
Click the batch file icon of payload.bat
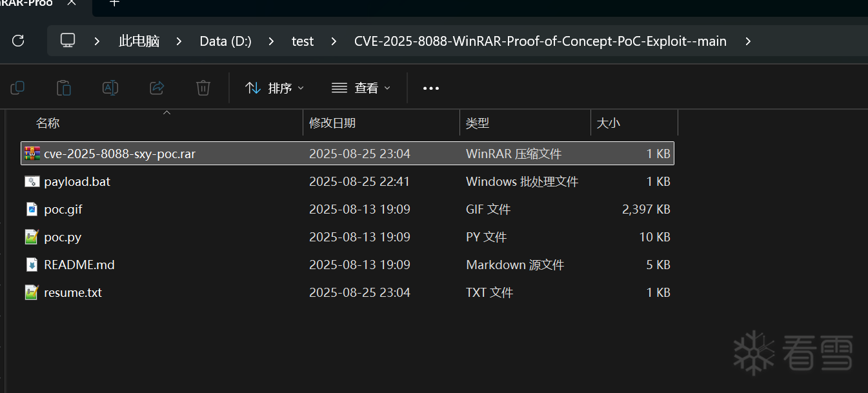32,181
